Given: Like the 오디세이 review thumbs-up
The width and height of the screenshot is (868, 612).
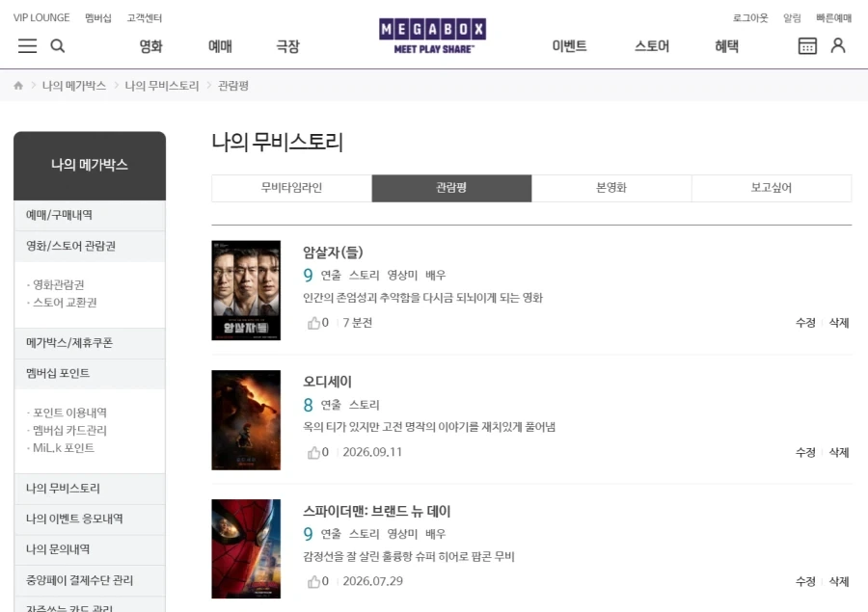Looking at the screenshot, I should point(313,452).
